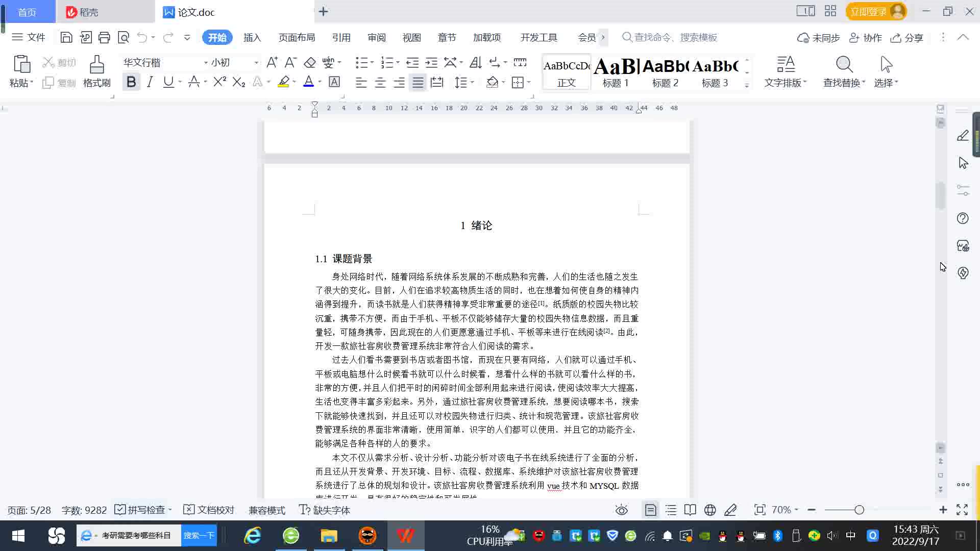Click the font color A swatch
The height and width of the screenshot is (551, 980).
click(308, 82)
